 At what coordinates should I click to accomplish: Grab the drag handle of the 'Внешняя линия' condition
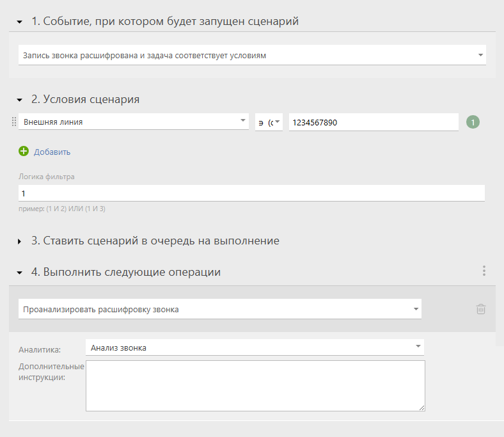tap(14, 122)
